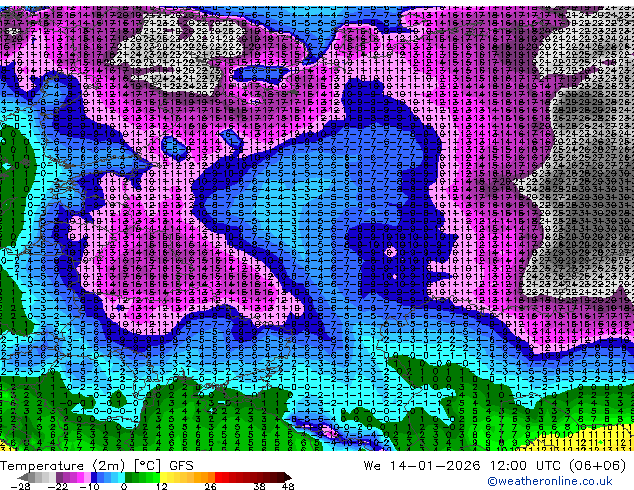Click the '-22' legend label

[x=58, y=486]
